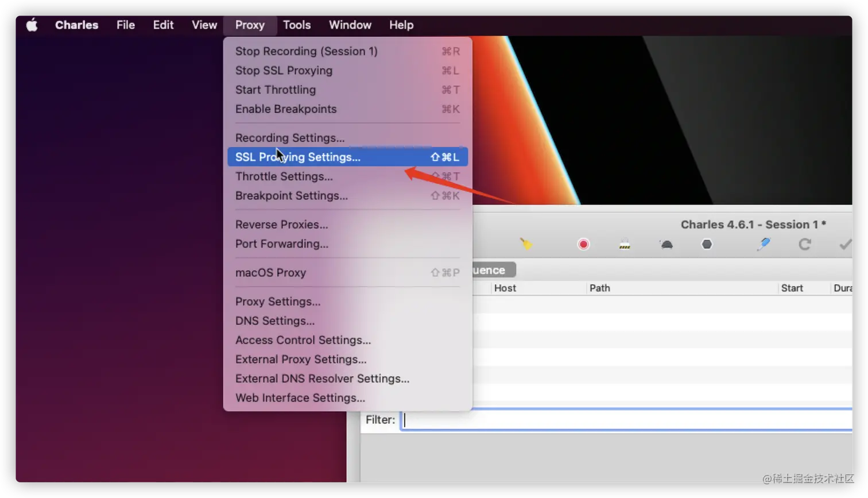Click the turtle throttling icon
Image resolution: width=868 pixels, height=498 pixels.
[x=666, y=245]
